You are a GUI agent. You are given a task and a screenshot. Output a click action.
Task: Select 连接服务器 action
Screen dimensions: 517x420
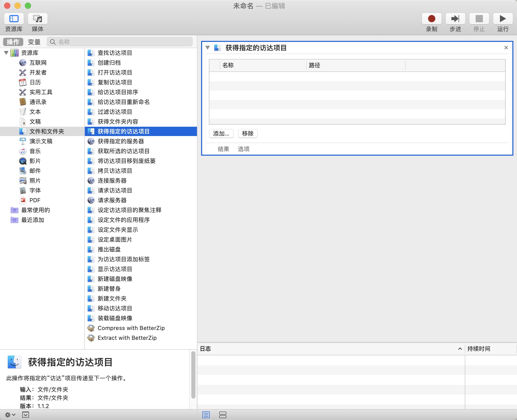pyautogui.click(x=141, y=181)
